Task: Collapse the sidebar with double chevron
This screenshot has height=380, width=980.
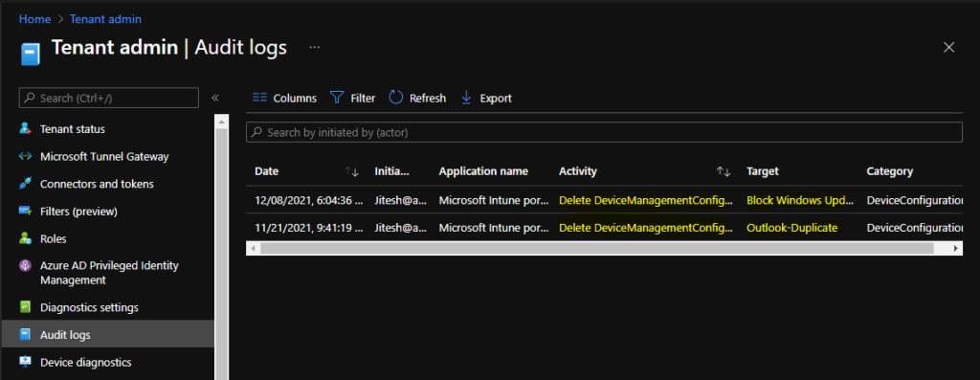Action: (215, 99)
